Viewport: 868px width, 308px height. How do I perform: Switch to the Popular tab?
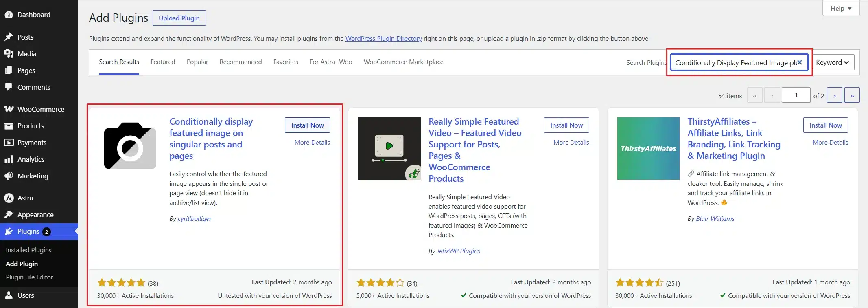pyautogui.click(x=197, y=62)
